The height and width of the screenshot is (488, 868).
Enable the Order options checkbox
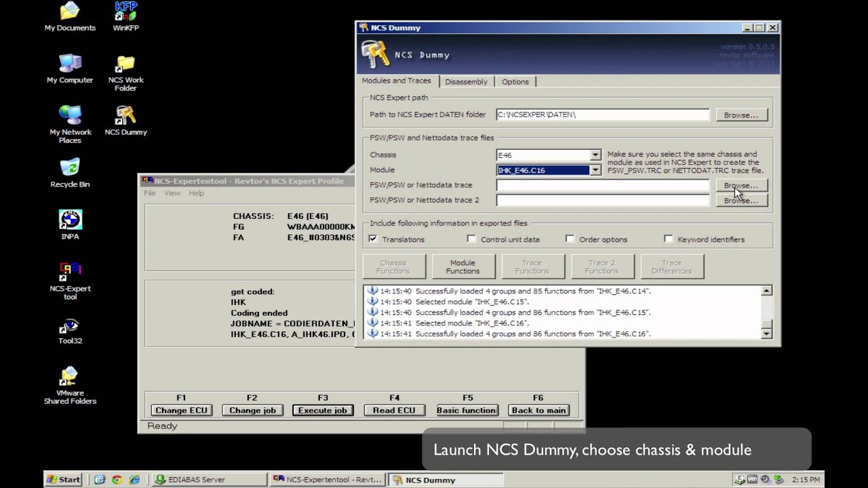point(570,239)
